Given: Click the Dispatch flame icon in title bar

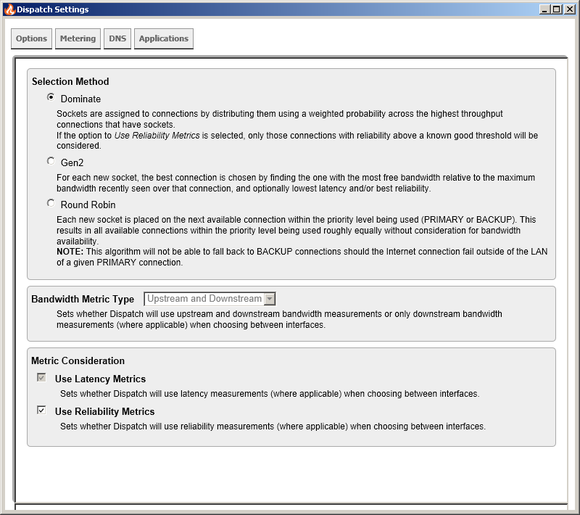Looking at the screenshot, I should pos(10,9).
